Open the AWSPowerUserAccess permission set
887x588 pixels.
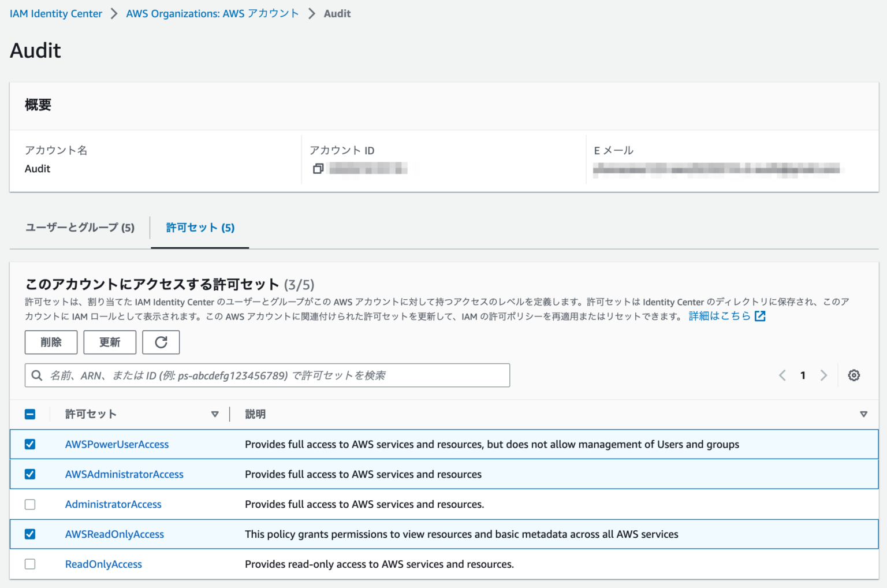click(117, 444)
